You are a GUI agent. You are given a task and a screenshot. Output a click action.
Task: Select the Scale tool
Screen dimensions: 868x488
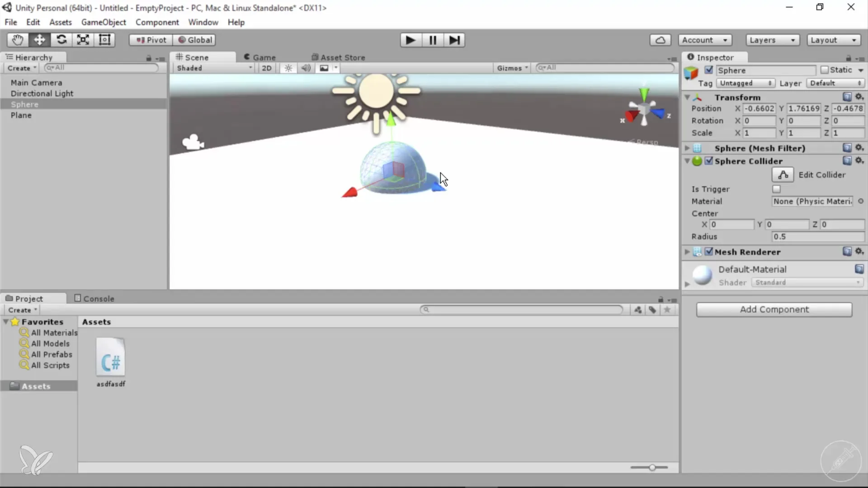pyautogui.click(x=83, y=40)
